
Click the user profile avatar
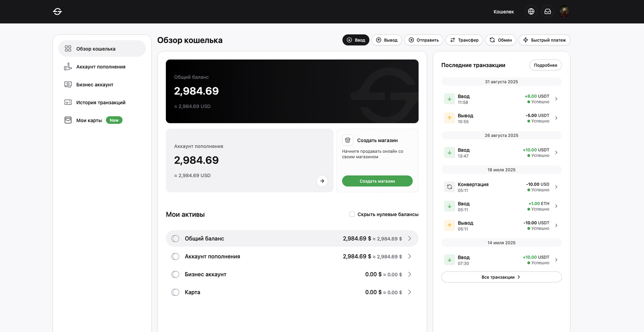(x=564, y=12)
